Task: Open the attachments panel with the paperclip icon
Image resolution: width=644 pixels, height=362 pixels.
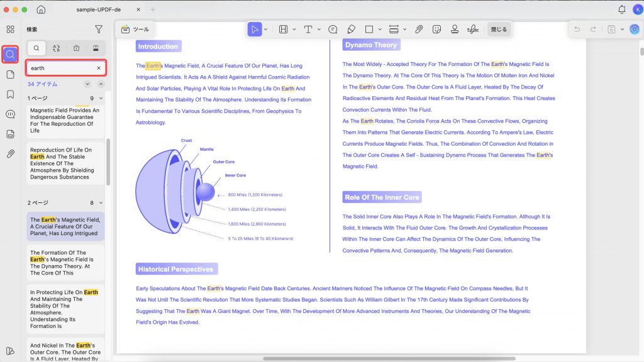Action: [10, 154]
